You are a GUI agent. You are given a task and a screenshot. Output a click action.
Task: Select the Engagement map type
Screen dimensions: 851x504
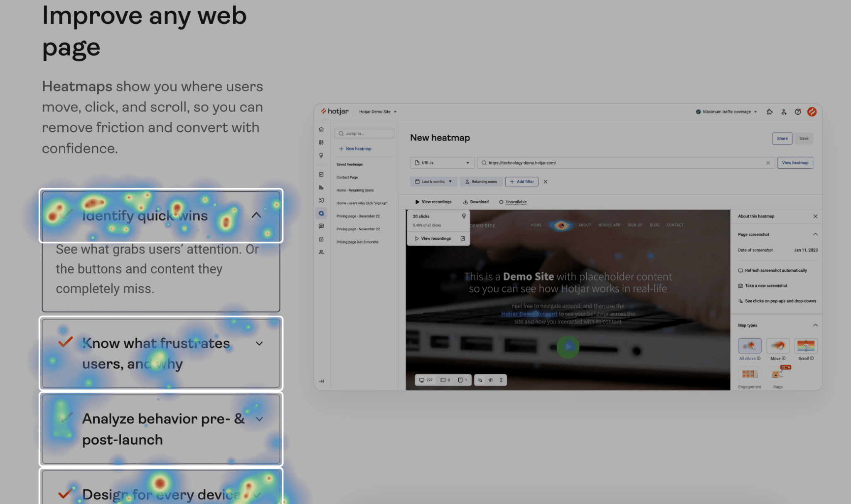(750, 378)
